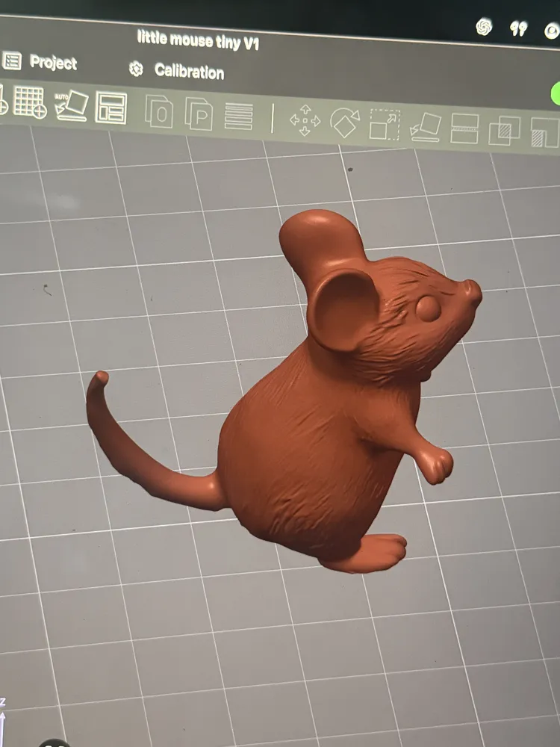
Task: Click the Auto Orient tool icon
Action: [x=72, y=105]
